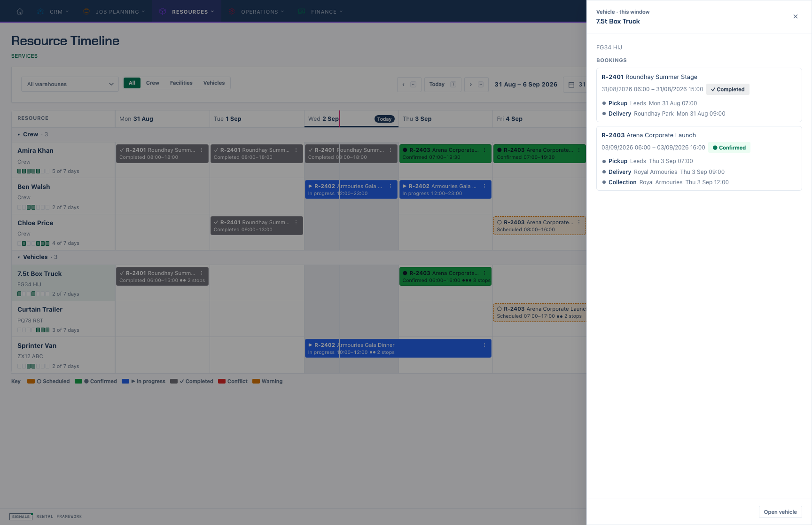
Task: Open the Job Planning menu
Action: [114, 11]
